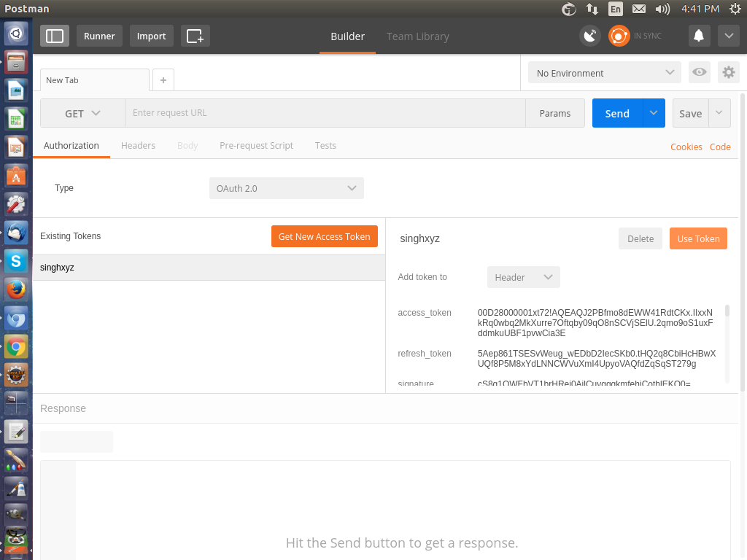747x560 pixels.
Task: Delete the singhxyz token
Action: coord(640,238)
